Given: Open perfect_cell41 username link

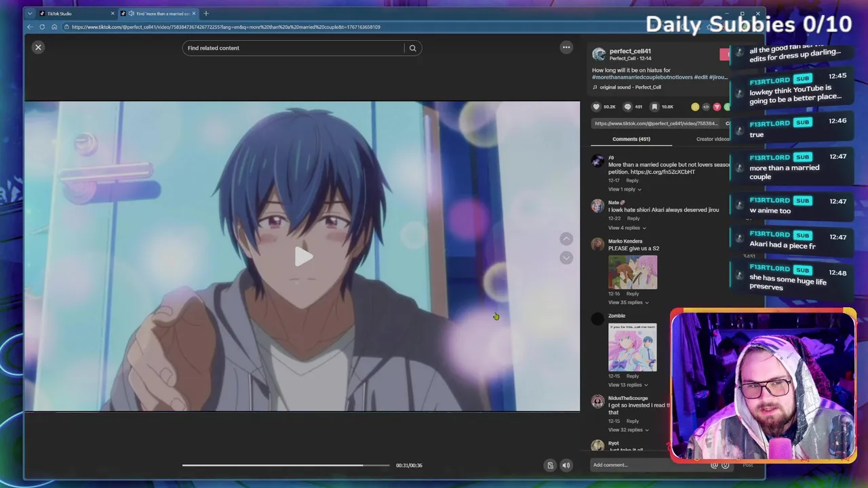Looking at the screenshot, I should pyautogui.click(x=630, y=51).
